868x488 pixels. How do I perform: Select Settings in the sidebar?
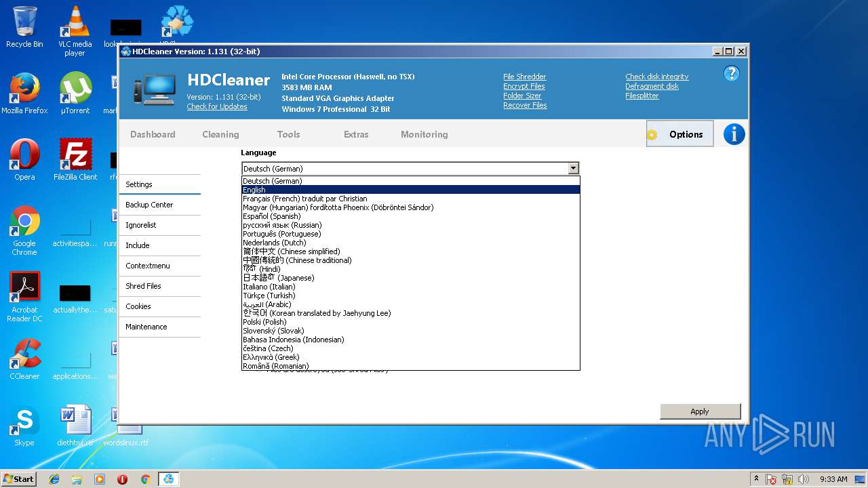coord(160,184)
